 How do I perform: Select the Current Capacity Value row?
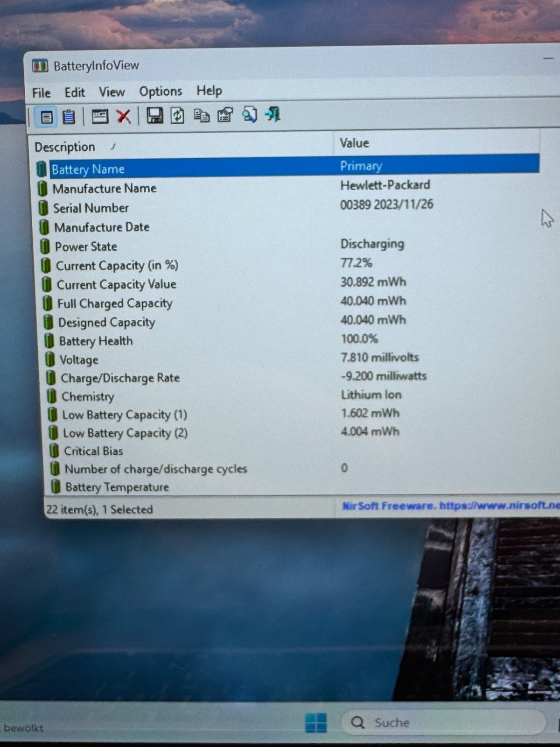pos(289,284)
